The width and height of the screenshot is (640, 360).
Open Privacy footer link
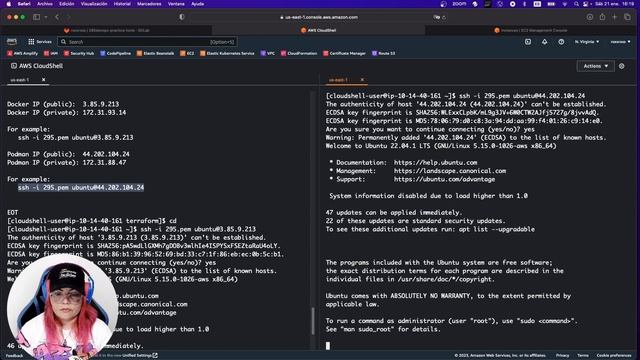(562, 356)
